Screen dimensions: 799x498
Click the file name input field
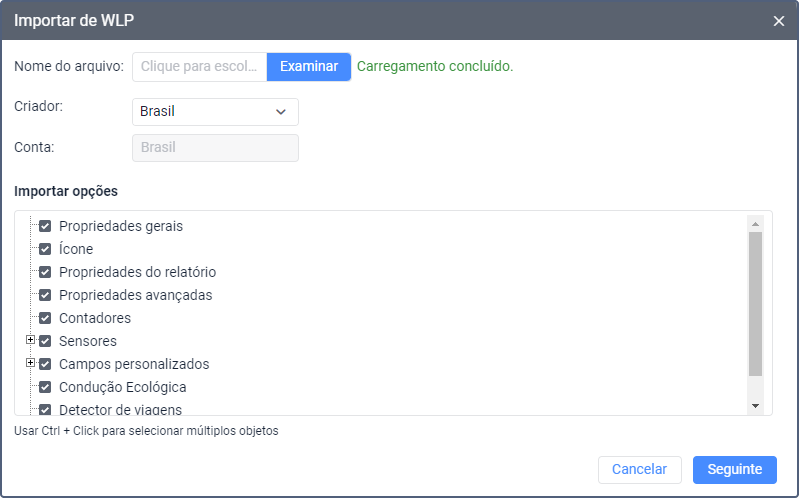(199, 67)
